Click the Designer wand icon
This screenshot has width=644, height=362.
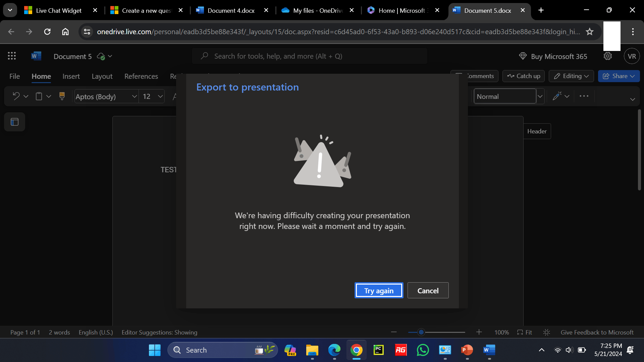[557, 96]
